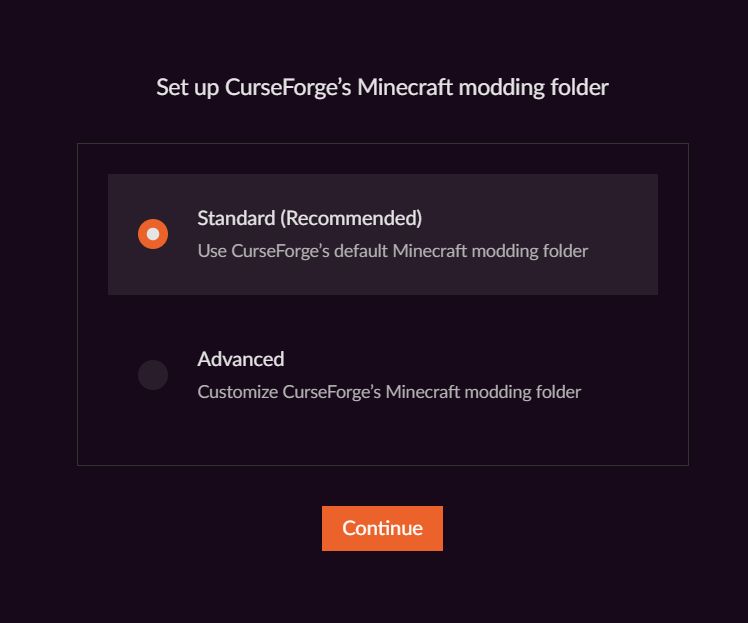Choose the Advanced option title text
This screenshot has width=748, height=623.
click(x=241, y=359)
